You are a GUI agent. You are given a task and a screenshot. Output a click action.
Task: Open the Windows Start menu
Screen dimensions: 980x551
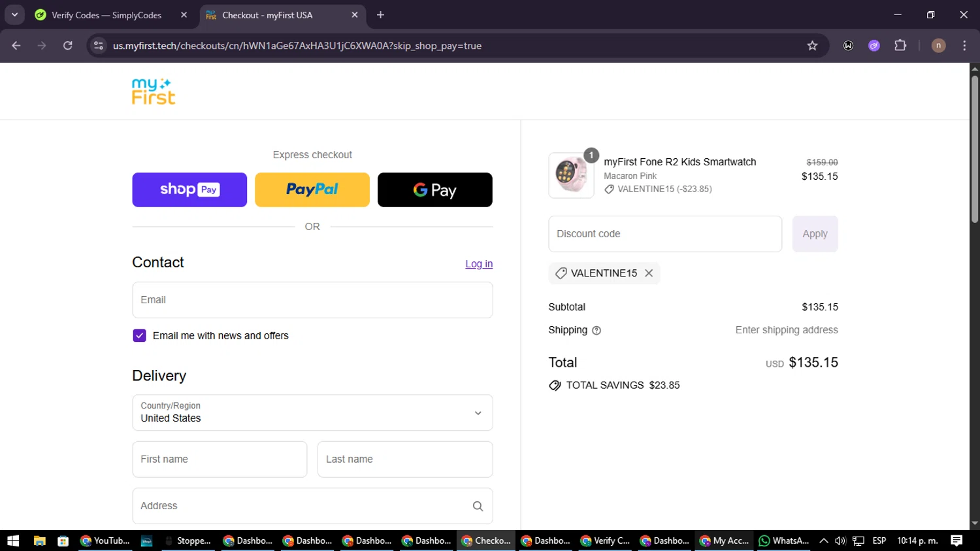coord(13,541)
